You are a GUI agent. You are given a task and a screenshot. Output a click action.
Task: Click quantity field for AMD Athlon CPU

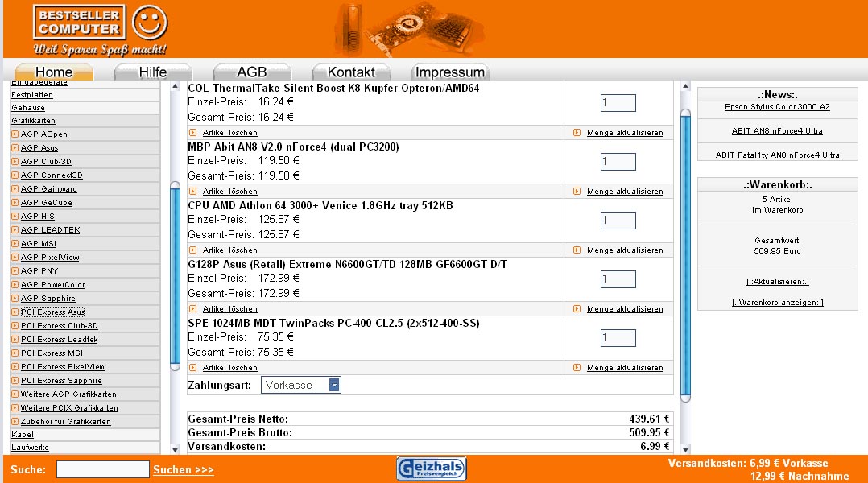[x=618, y=221]
